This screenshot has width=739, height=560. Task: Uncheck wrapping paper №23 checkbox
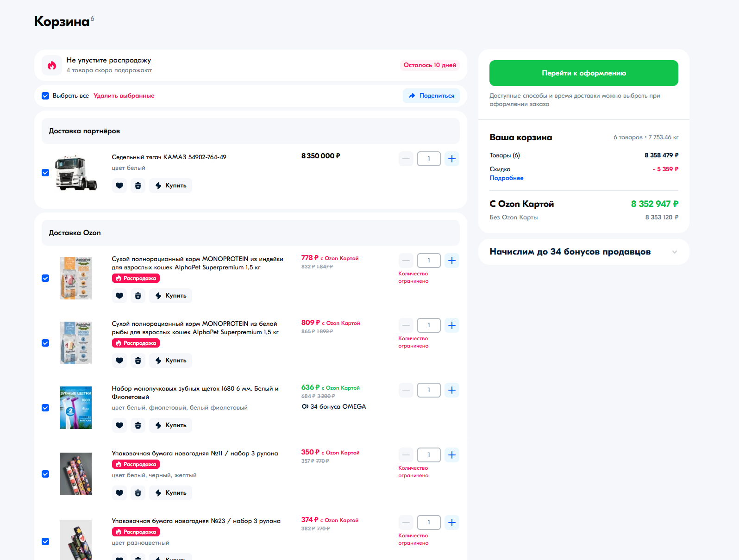[45, 541]
